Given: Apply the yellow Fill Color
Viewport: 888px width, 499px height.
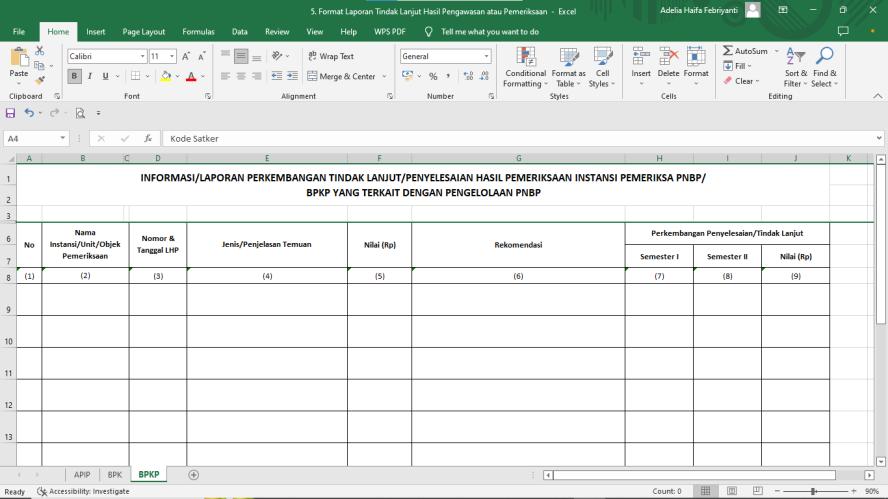Looking at the screenshot, I should pyautogui.click(x=166, y=76).
